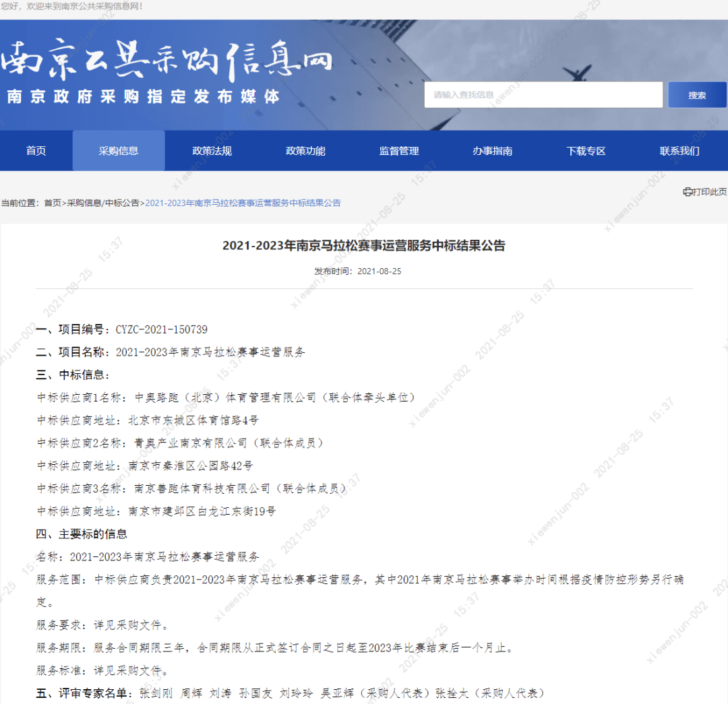The height and width of the screenshot is (704, 728).
Task: Click the address 南京市建邺区白龙江东街19号
Action: pyautogui.click(x=202, y=511)
